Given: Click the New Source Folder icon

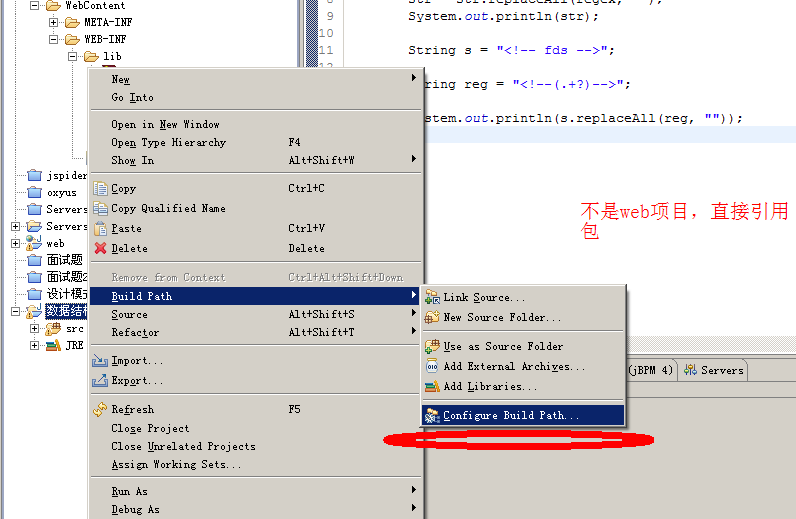Looking at the screenshot, I should click(x=432, y=317).
